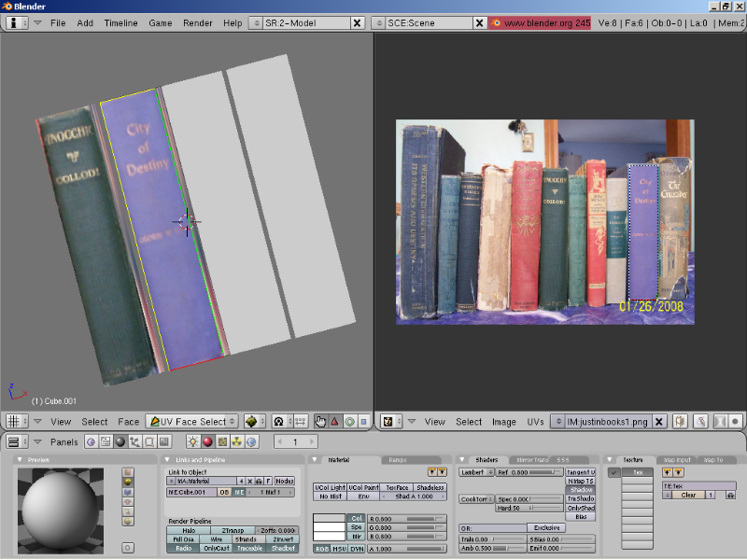Image resolution: width=747 pixels, height=560 pixels.
Task: Click the Nodes button
Action: point(285,481)
